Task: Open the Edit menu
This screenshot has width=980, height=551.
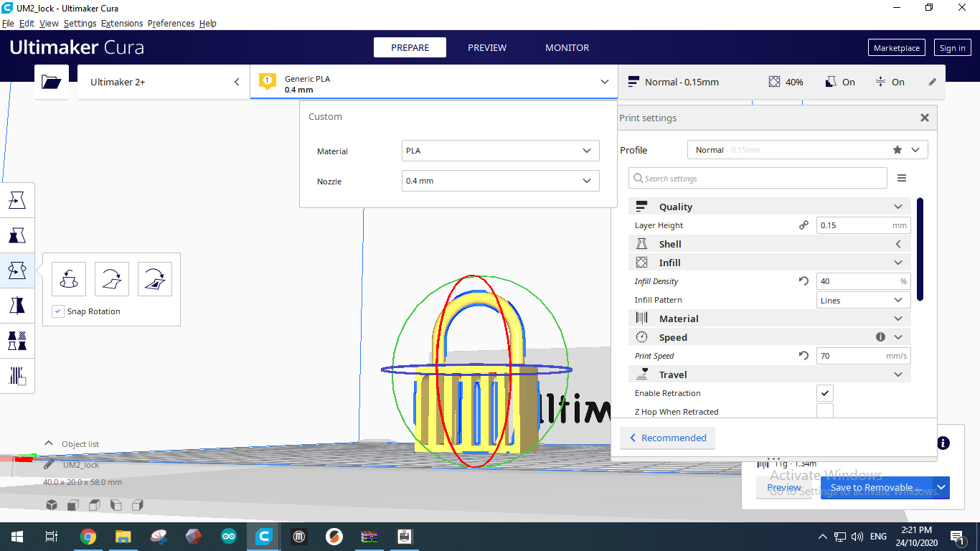Action: pyautogui.click(x=27, y=23)
